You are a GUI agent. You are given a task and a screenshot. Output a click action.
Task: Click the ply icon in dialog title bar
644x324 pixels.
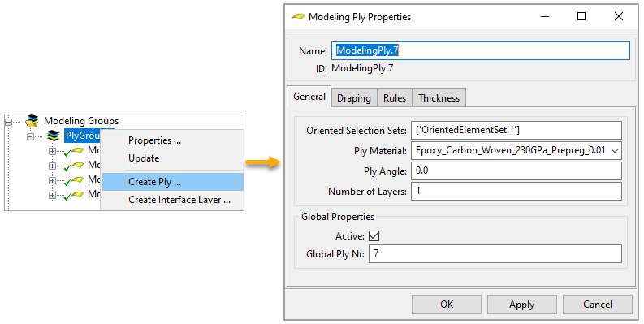pos(298,17)
